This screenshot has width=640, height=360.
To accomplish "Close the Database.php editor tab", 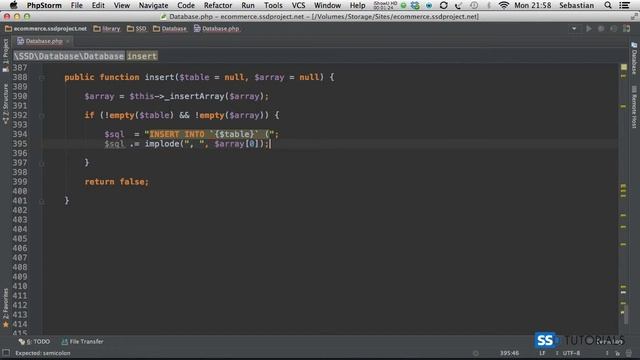I will coord(68,41).
